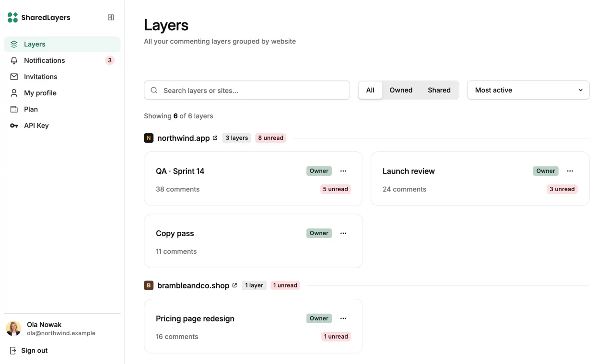Screen dimensions: 609x364
Task: Open more options for Copy pass
Action: click(x=343, y=233)
